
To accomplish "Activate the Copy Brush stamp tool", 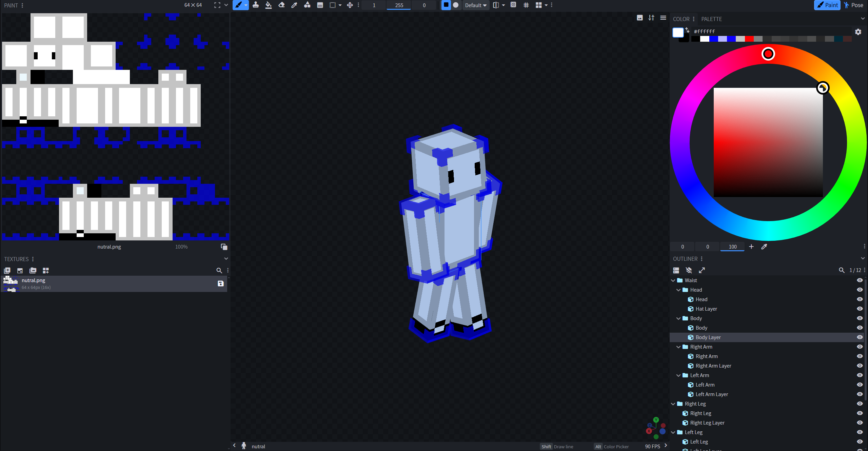I will click(256, 5).
